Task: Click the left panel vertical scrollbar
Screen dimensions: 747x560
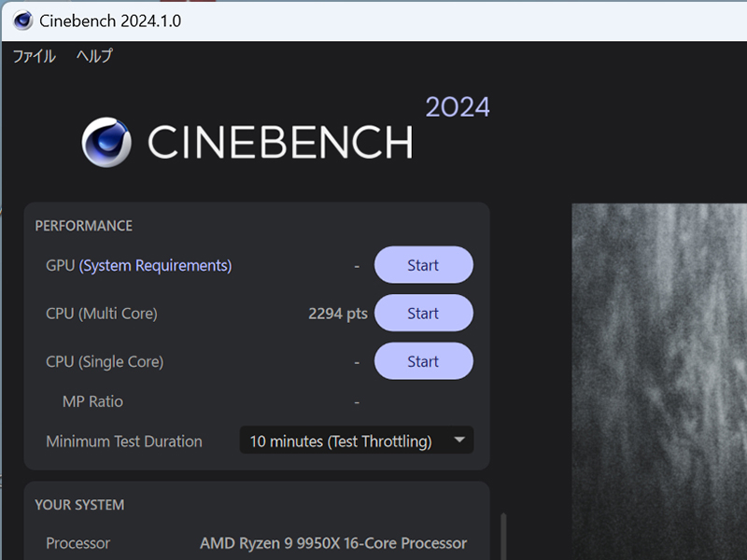Action: pos(503,536)
